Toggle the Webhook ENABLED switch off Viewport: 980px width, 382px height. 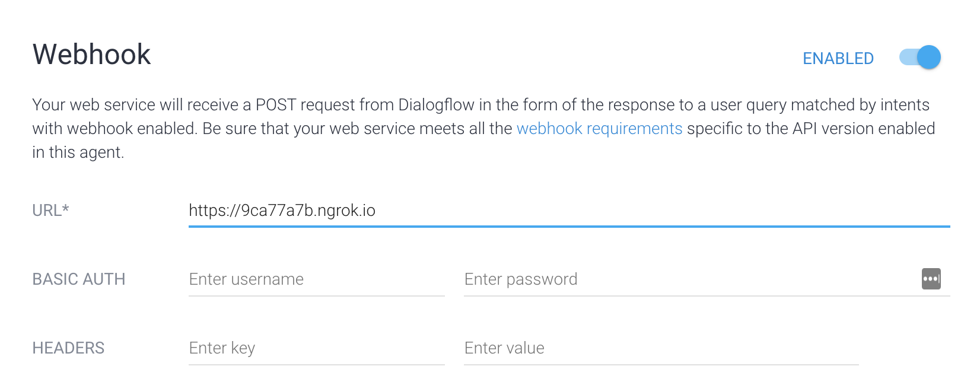click(920, 58)
